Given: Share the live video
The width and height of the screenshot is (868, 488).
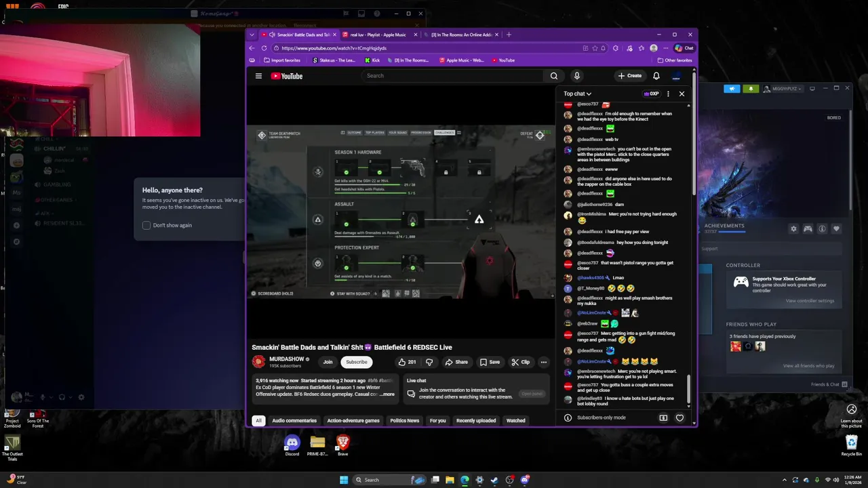Looking at the screenshot, I should pos(456,362).
